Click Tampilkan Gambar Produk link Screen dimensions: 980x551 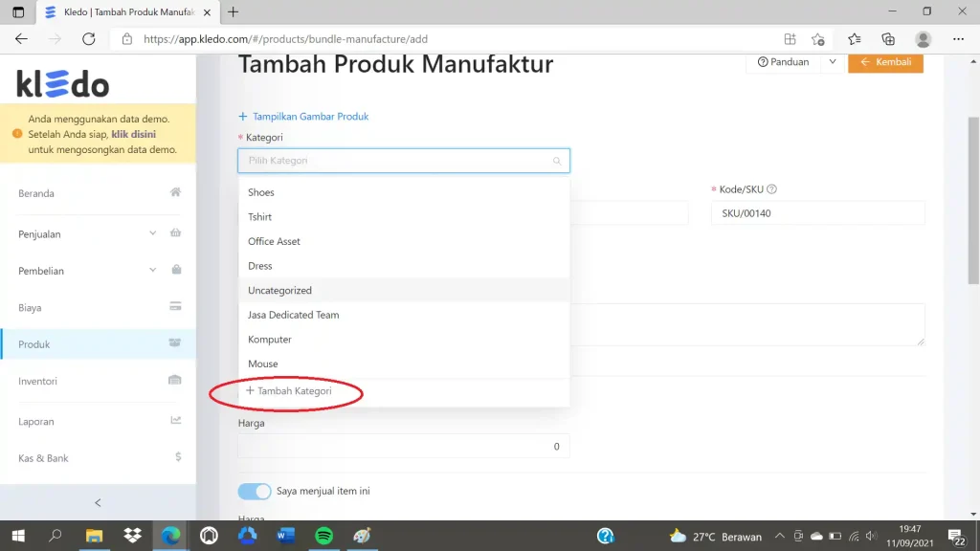(303, 116)
